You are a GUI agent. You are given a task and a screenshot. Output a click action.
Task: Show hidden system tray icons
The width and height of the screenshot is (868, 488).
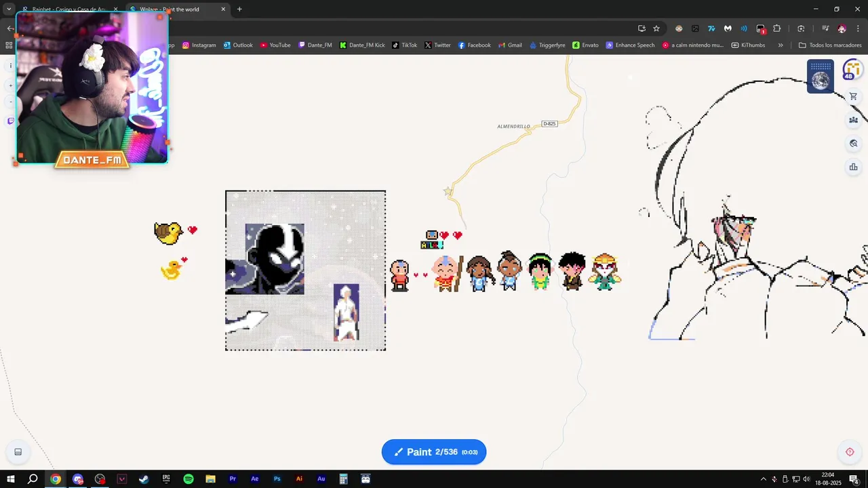[x=764, y=479]
